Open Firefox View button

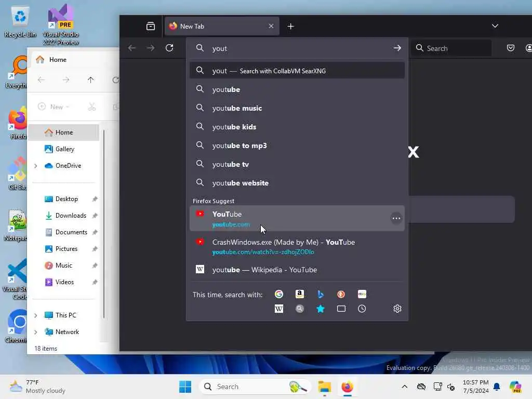(151, 26)
